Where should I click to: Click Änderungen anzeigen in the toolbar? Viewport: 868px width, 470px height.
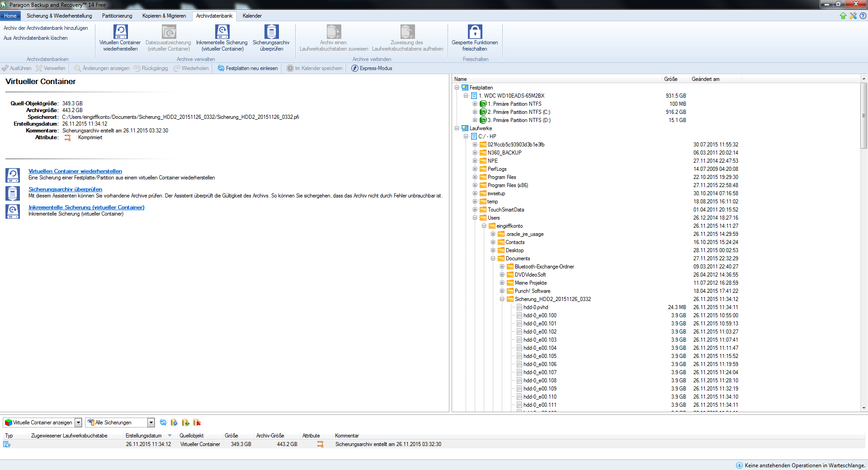point(102,68)
